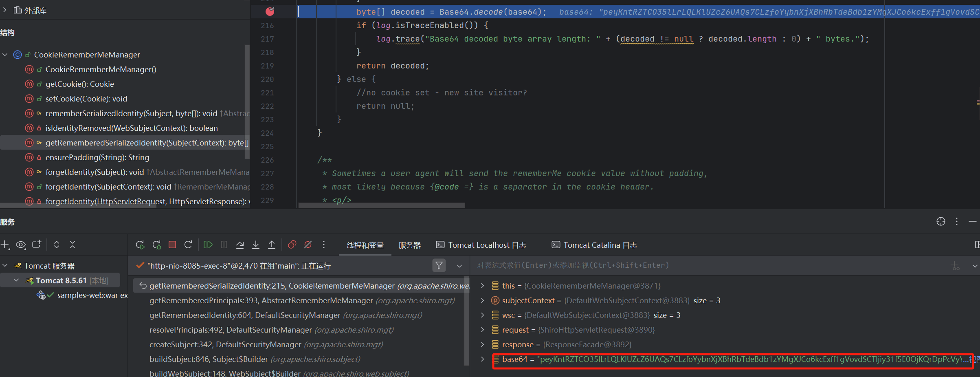
Task: Collapse the Tomcat 服务器 tree node
Action: point(5,266)
